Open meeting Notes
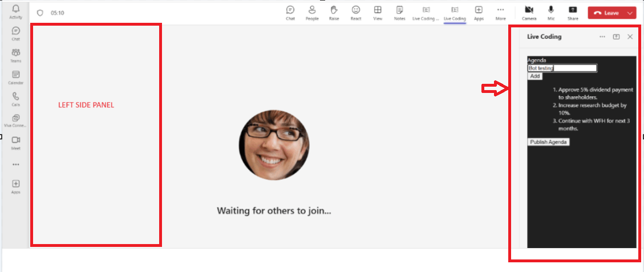644x272 pixels. tap(399, 13)
